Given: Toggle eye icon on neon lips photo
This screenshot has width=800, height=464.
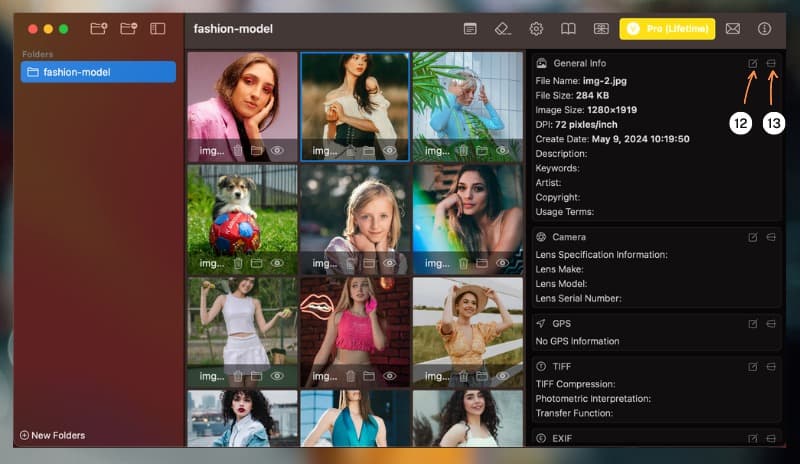Looking at the screenshot, I should (390, 376).
